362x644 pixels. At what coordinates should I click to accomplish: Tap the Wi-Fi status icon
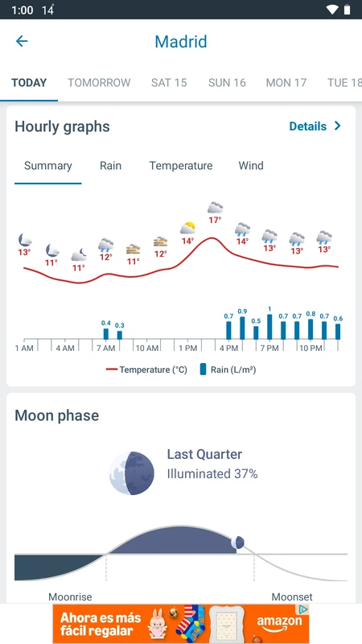[x=331, y=10]
